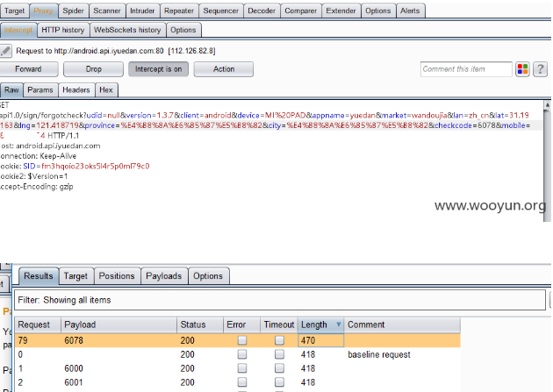
Task: Click the Host: android.api.iyuedan.com line
Action: pyautogui.click(x=50, y=146)
